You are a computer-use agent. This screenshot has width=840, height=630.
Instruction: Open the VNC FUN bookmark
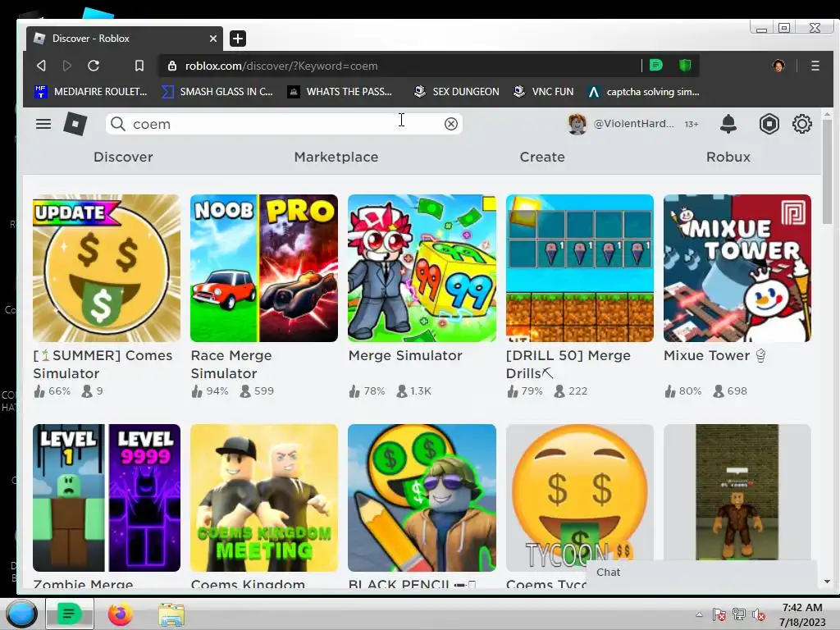(543, 92)
